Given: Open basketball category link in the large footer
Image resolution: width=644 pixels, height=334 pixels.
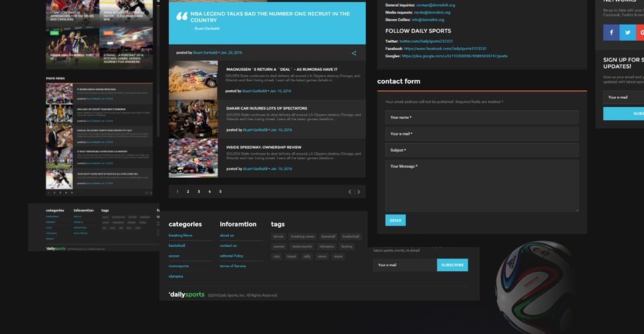Looking at the screenshot, I should point(177,246).
